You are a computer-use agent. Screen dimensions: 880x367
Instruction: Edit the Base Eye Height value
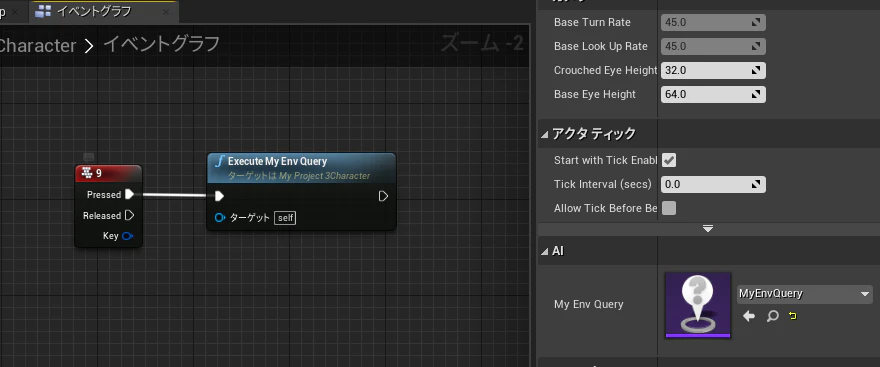[x=713, y=94]
